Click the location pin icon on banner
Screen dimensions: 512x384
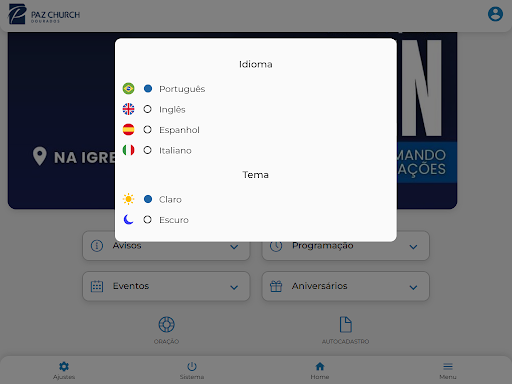pos(39,156)
